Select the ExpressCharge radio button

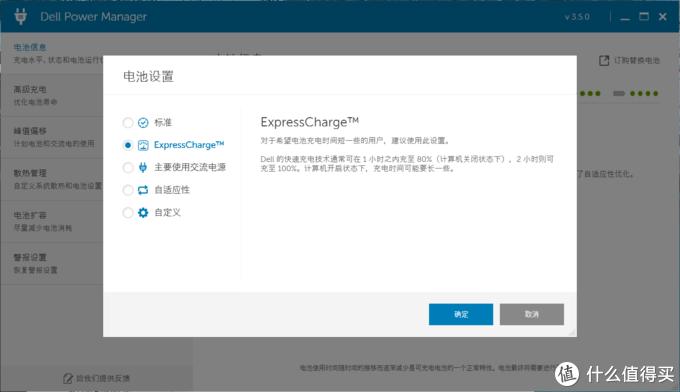pos(128,145)
